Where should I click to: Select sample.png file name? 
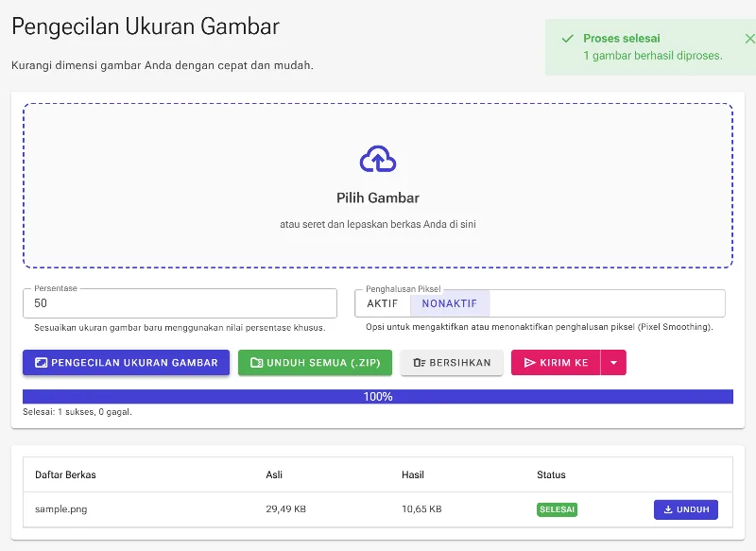61,509
